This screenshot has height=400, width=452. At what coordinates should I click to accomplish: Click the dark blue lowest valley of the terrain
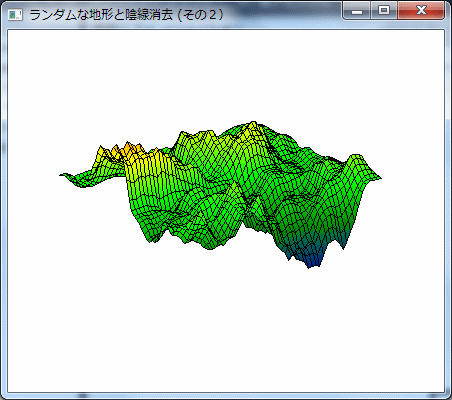point(312,260)
